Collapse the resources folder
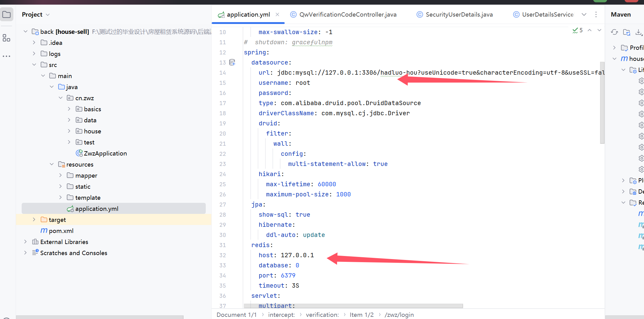Viewport: 644px width, 319px height. [x=52, y=164]
